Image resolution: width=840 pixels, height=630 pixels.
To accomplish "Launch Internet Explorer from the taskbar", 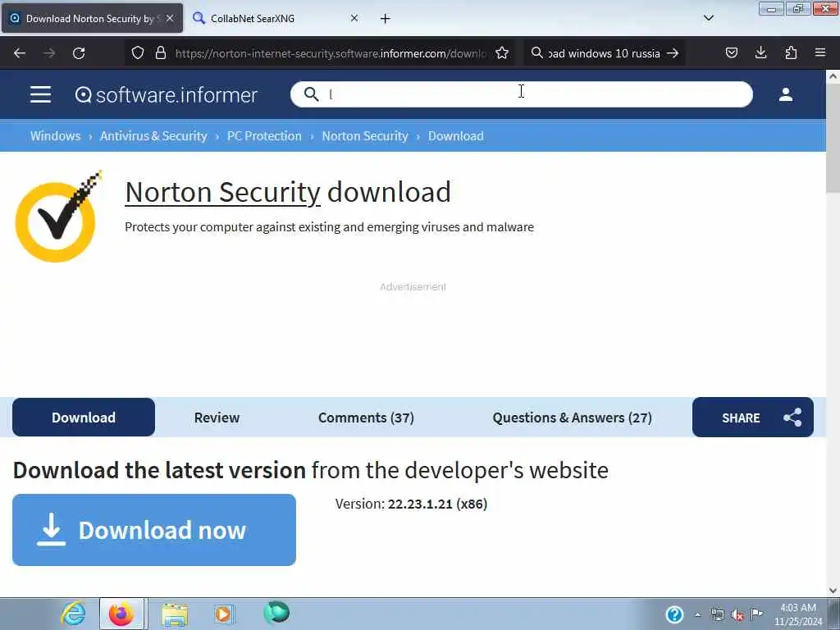I will tap(73, 614).
